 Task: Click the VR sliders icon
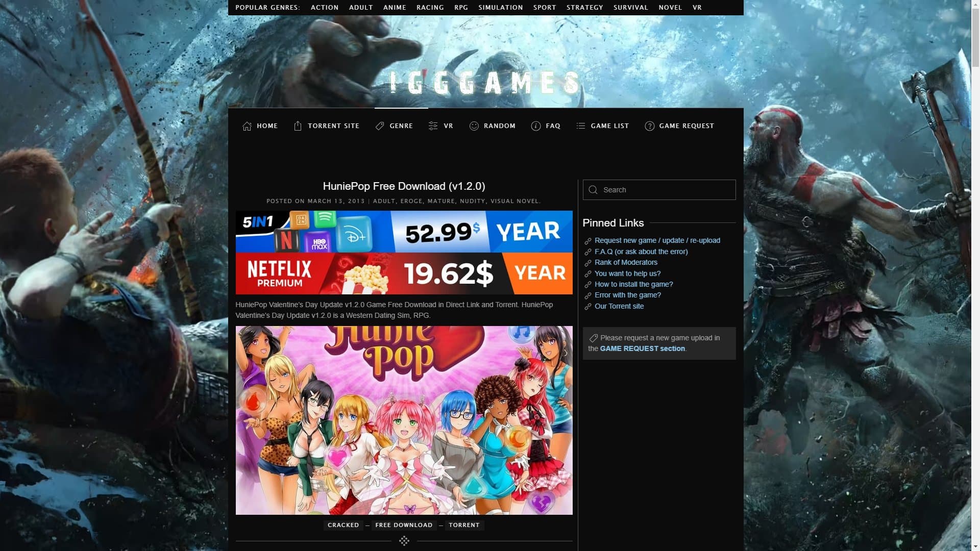(433, 126)
